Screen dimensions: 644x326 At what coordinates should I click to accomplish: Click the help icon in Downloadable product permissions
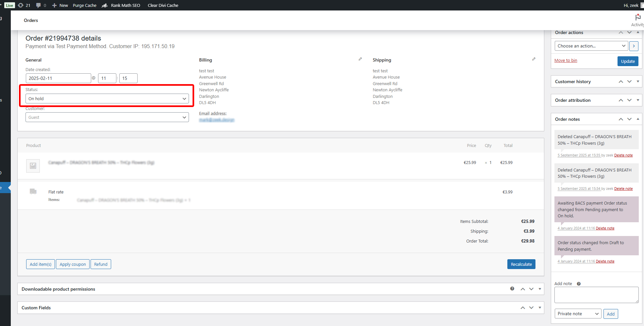[512, 288]
